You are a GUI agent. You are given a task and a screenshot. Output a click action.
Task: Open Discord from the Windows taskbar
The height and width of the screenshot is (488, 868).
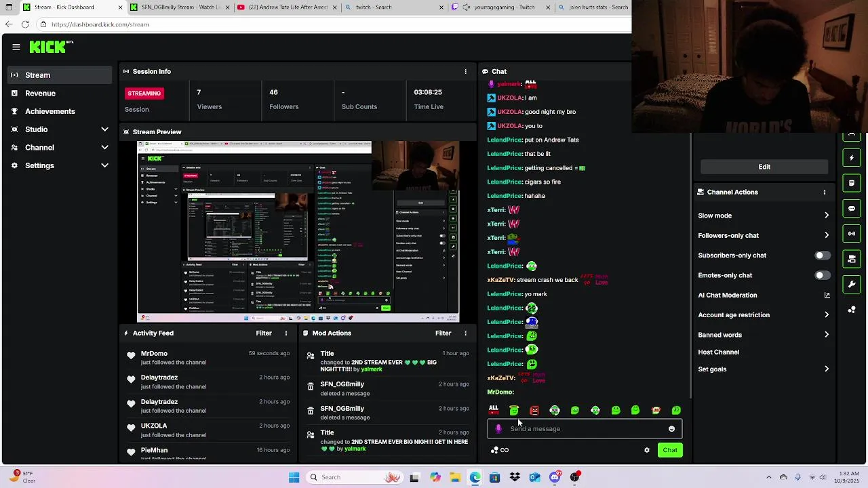click(555, 477)
